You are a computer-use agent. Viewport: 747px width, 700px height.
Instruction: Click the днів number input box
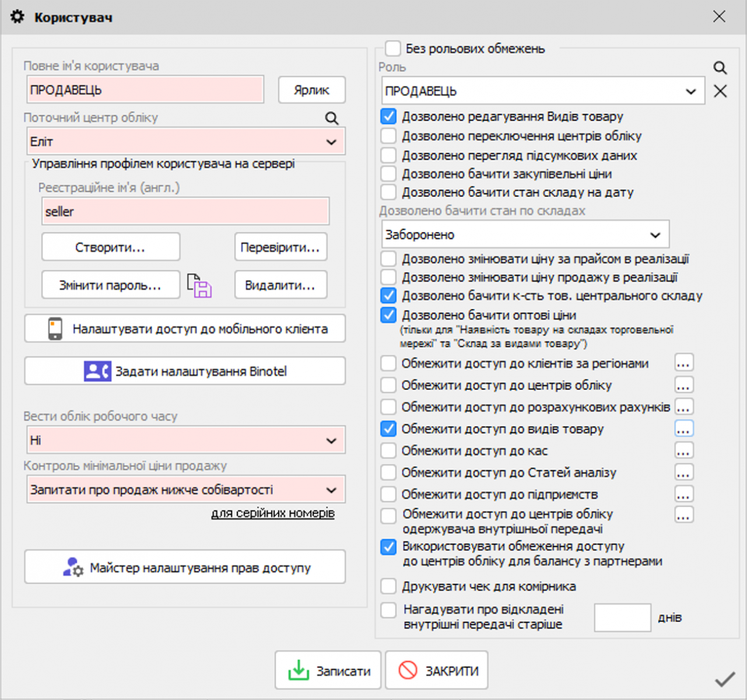(x=622, y=618)
